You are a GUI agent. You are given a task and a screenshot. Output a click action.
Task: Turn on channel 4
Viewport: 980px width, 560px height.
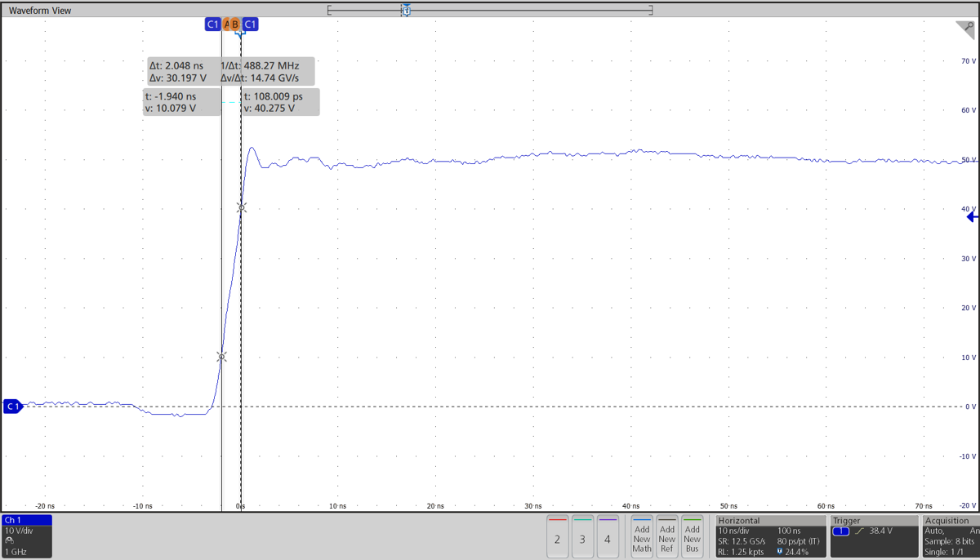tap(607, 536)
